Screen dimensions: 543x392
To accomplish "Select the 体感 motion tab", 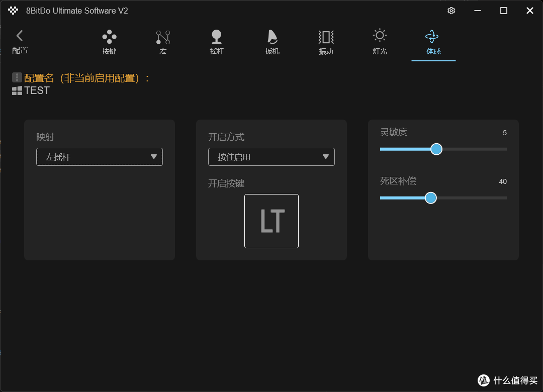I will pos(433,42).
